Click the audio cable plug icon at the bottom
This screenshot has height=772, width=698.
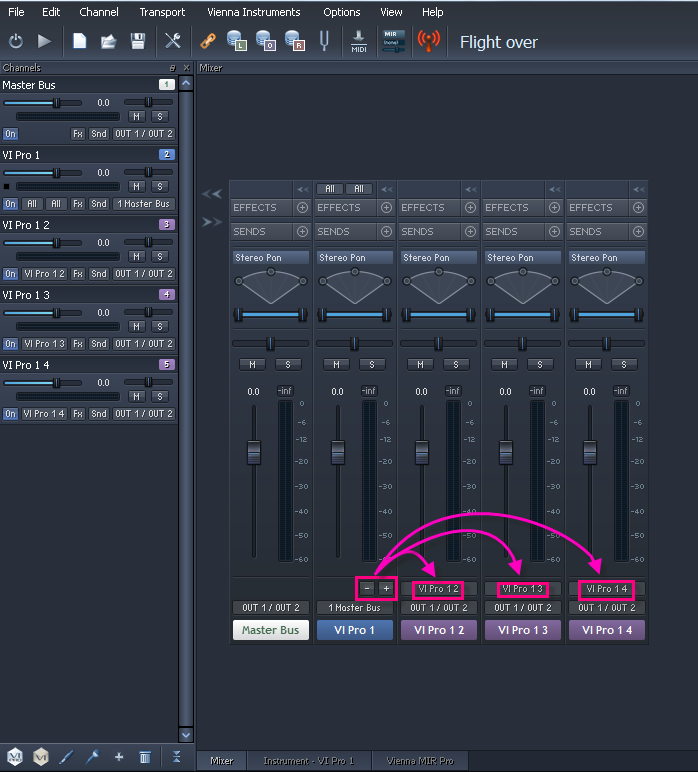[x=66, y=757]
